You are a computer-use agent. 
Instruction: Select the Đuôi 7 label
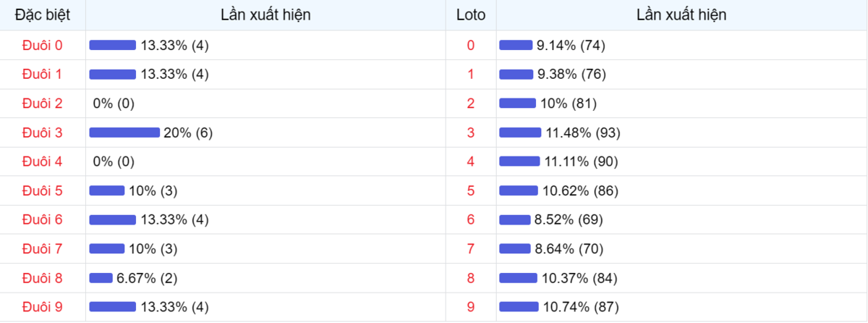point(43,249)
